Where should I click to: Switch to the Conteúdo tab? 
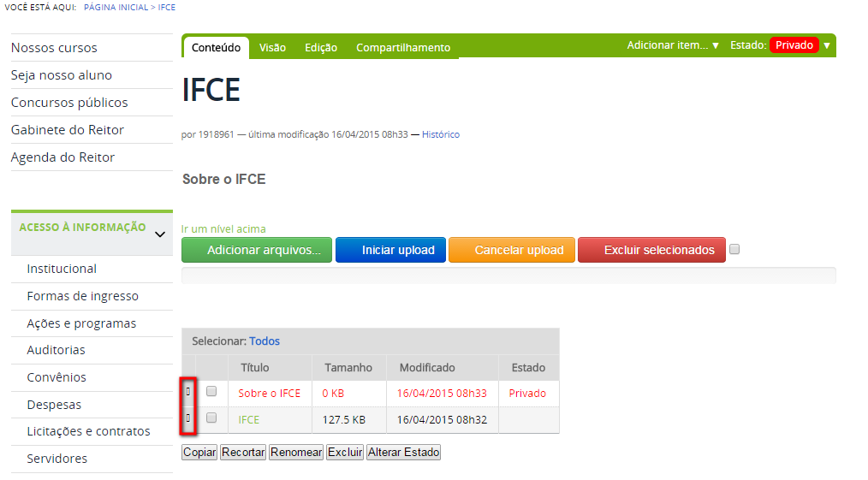coord(216,48)
